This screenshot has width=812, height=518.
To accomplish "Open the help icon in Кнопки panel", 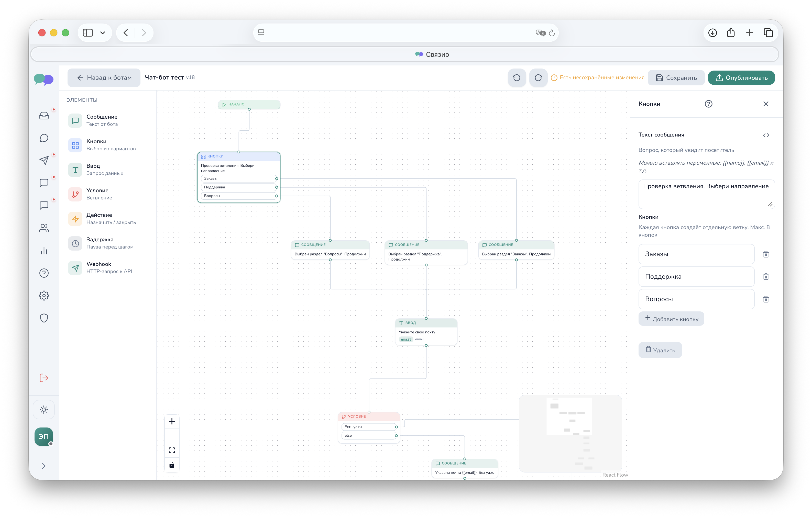I will [708, 104].
